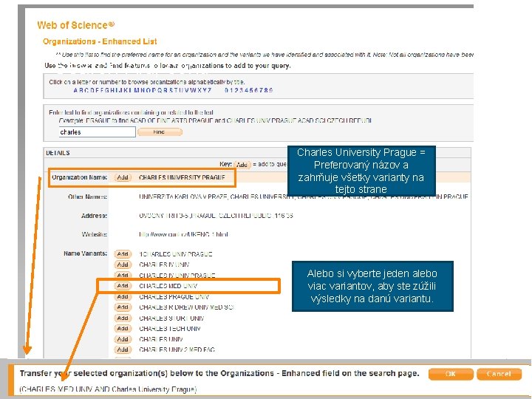Click the DETAILS section header
The width and height of the screenshot is (532, 399).
[x=58, y=153]
